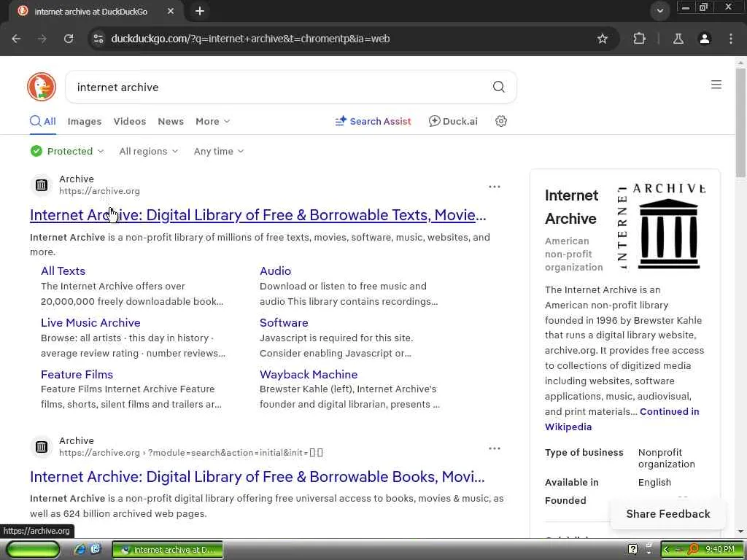747x560 pixels.
Task: Close the 'internet archive at DuckDuckGo' tab
Action: pos(171,11)
